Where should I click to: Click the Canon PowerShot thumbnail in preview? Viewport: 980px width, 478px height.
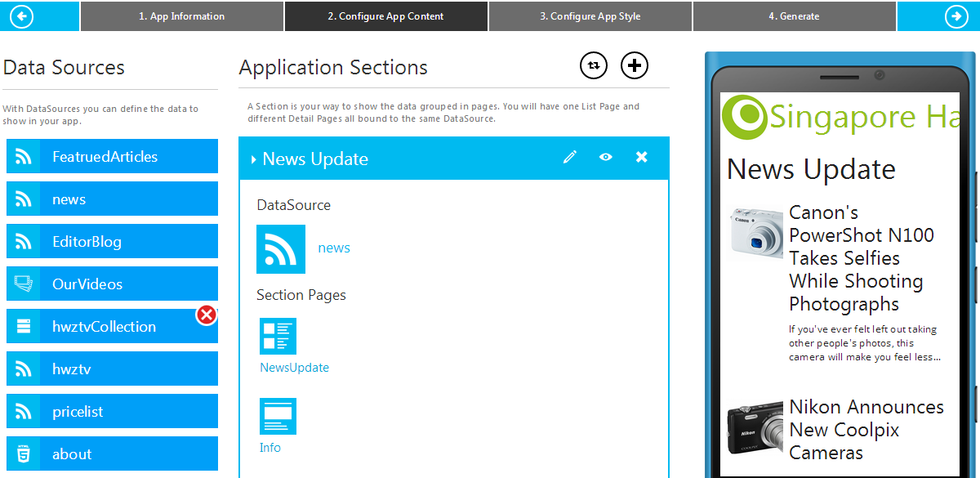pyautogui.click(x=755, y=233)
